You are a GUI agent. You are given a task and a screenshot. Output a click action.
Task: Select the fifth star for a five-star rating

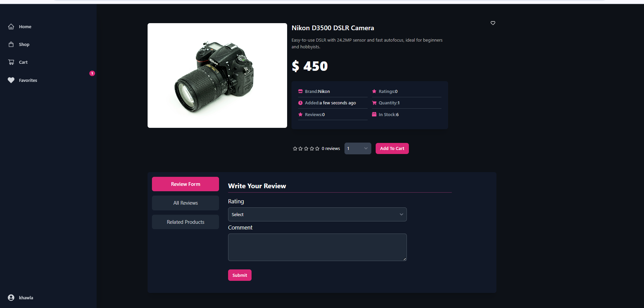point(317,148)
